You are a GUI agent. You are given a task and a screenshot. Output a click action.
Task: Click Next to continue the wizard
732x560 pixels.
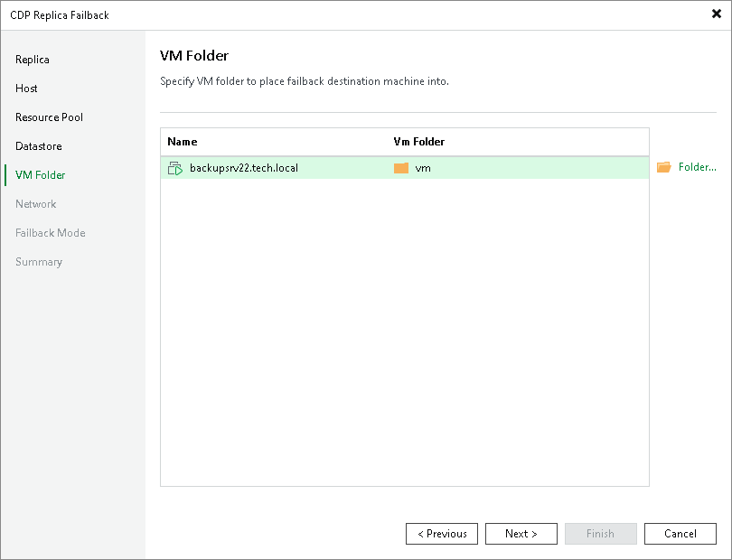pos(521,534)
